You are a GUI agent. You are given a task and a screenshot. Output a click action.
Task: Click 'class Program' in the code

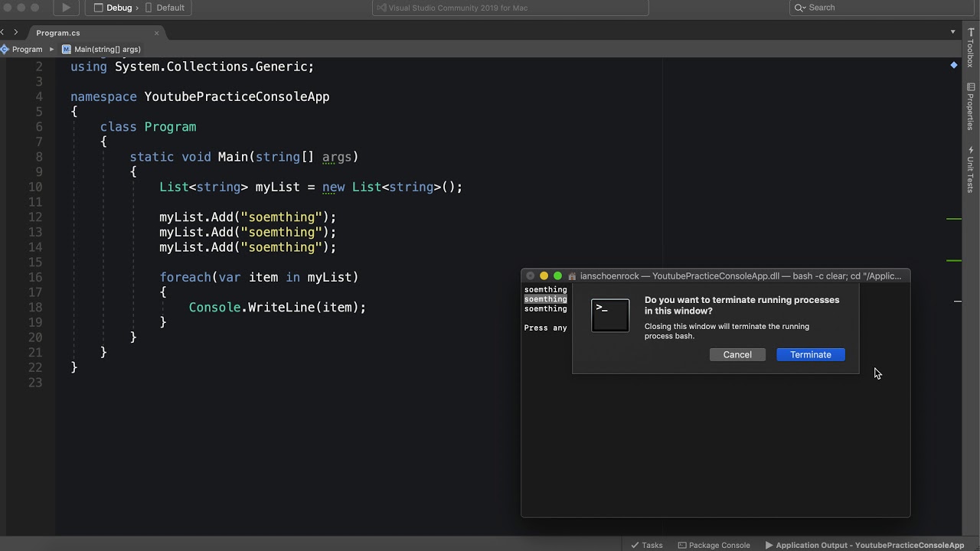pyautogui.click(x=148, y=127)
